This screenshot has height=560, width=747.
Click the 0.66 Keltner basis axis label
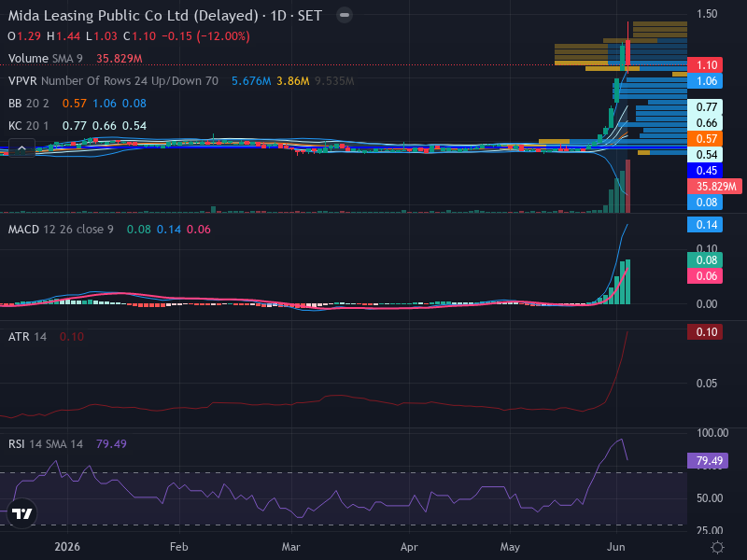point(705,123)
